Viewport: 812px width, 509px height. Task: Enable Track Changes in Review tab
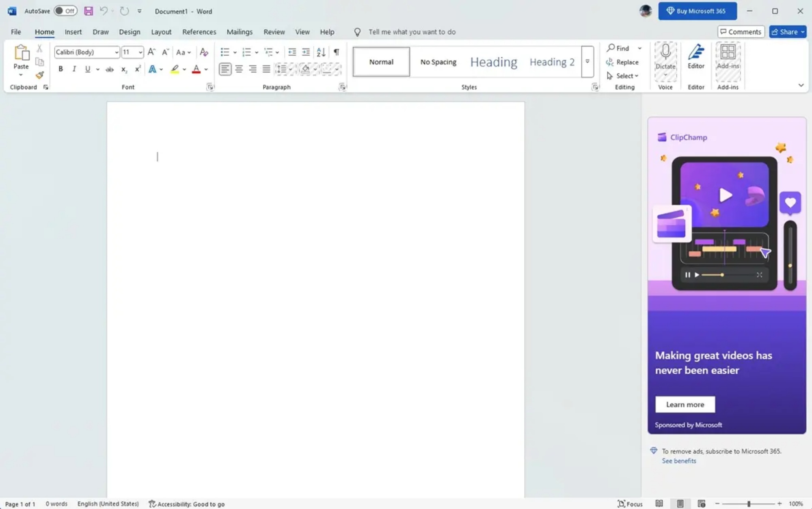274,32
